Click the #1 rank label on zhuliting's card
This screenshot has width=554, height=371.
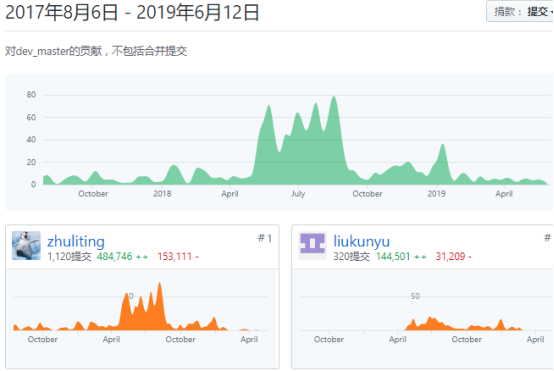pos(265,238)
